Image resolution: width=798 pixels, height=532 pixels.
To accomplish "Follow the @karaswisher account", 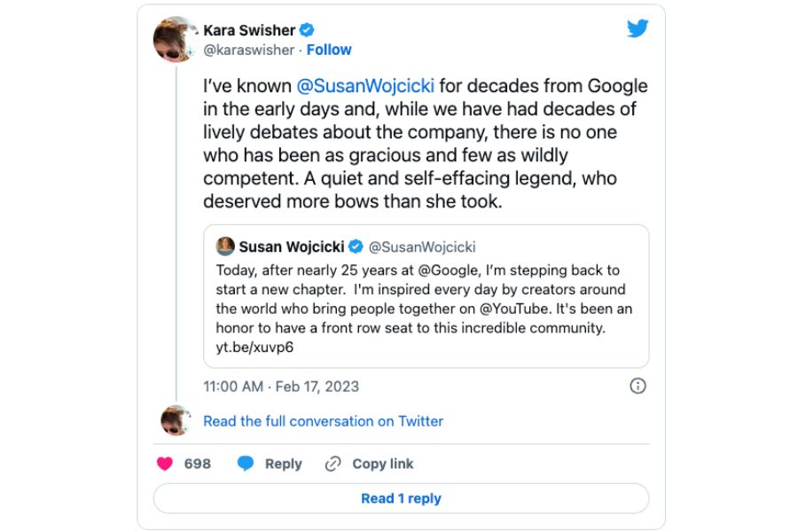I will tap(329, 50).
